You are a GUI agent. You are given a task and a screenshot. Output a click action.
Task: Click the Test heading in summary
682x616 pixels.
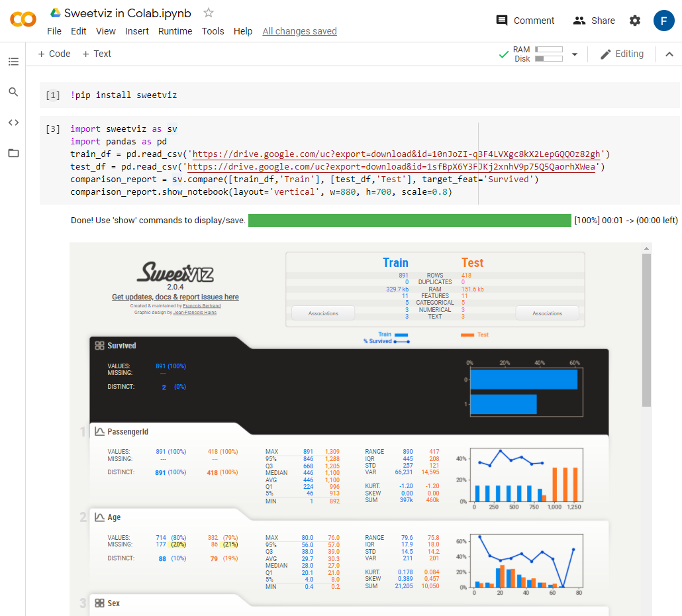click(472, 263)
